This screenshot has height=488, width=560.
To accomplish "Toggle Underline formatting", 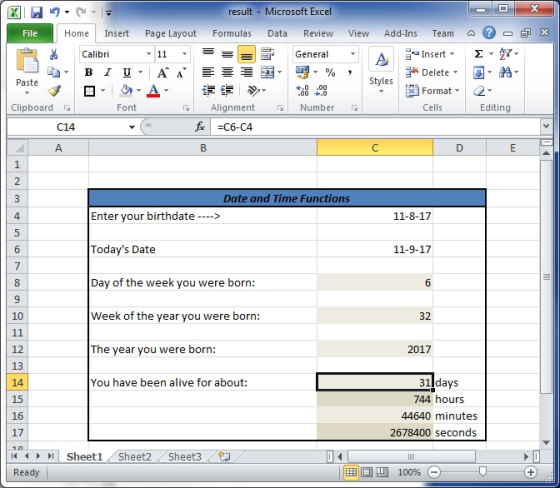I will pos(126,73).
